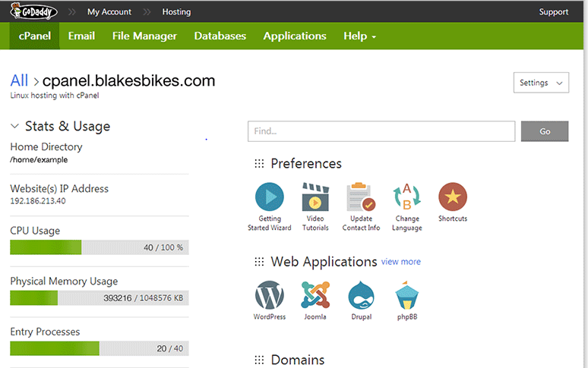
Task: Collapse the Stats & Usage section
Action: click(14, 126)
